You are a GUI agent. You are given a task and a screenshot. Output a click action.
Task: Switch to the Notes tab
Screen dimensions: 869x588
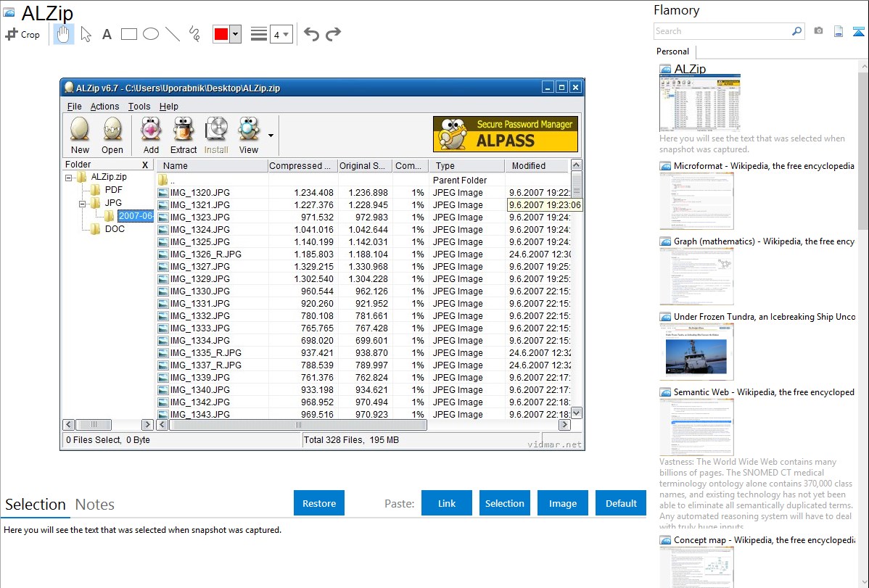[95, 505]
